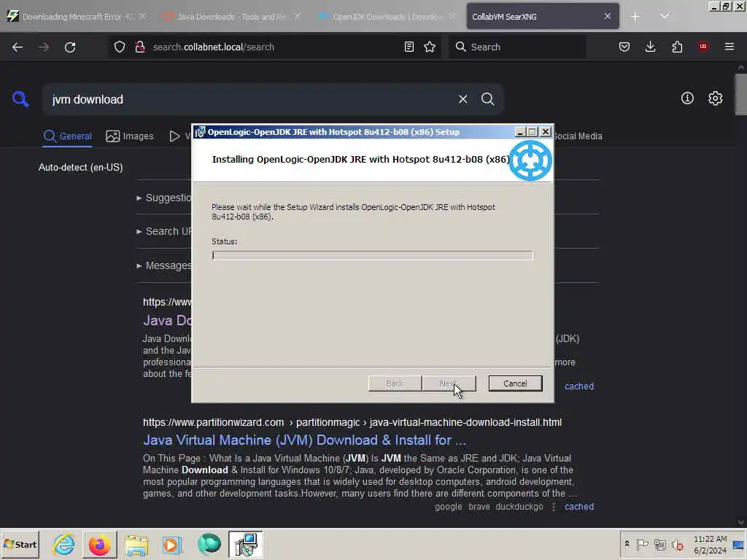Switch to the Java Downloads tab
The image size is (747, 560).
232,17
